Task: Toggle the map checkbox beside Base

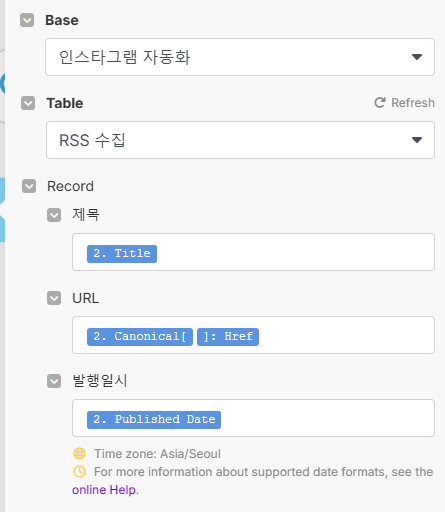Action: [27, 20]
